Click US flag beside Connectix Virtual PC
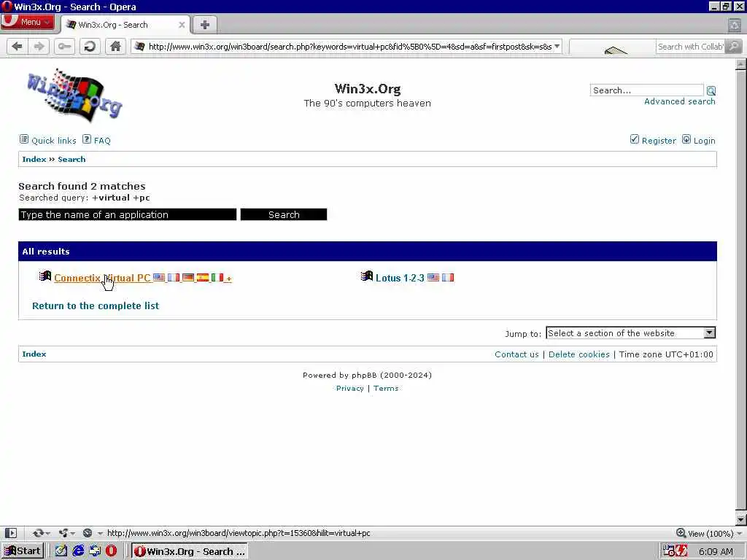The image size is (747, 560). [159, 277]
